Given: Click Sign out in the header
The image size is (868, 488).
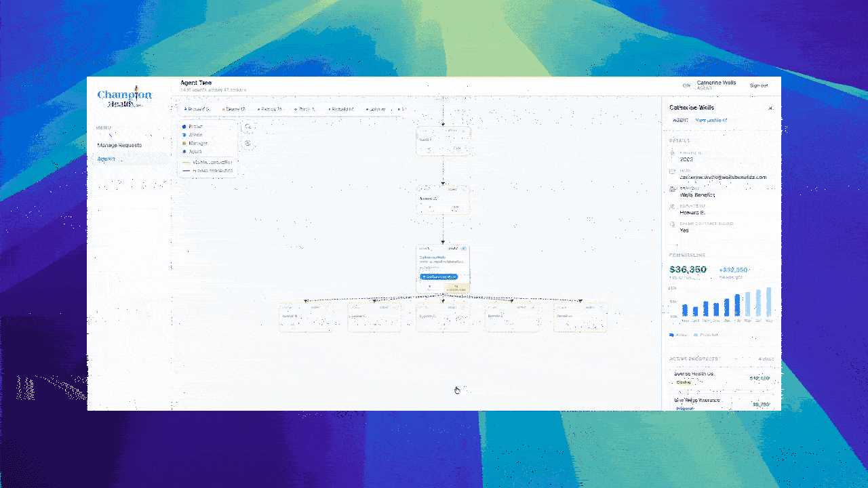Looking at the screenshot, I should 759,85.
